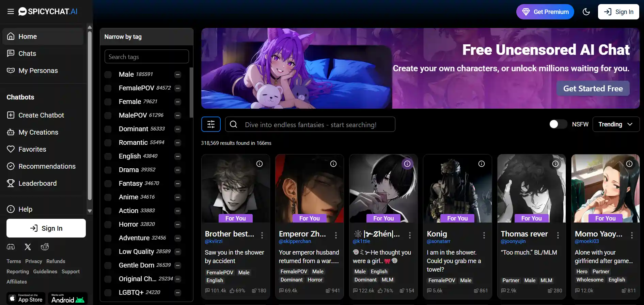The height and width of the screenshot is (305, 644).
Task: Click info icon on Brother best card
Action: pyautogui.click(x=260, y=164)
